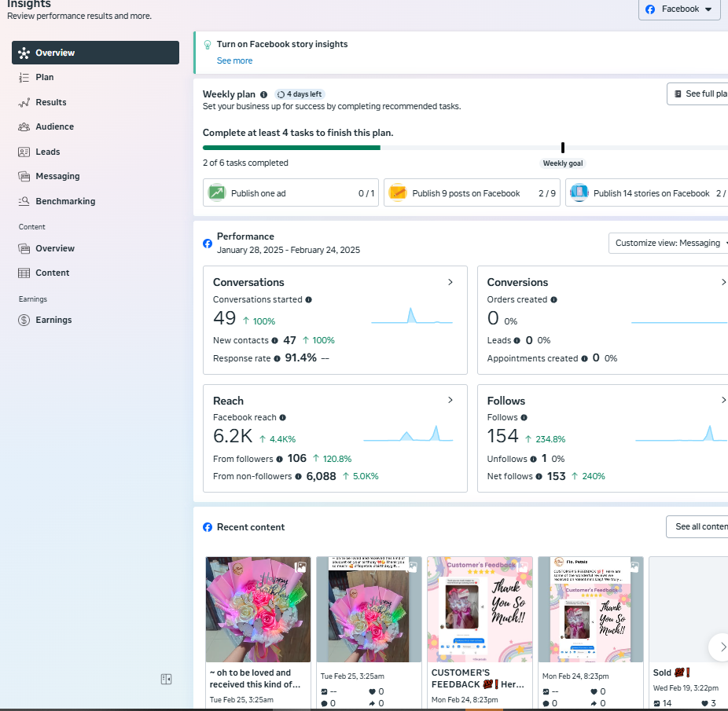Click the Weekly plan info icon
Viewport: 728px width, 711px height.
(x=263, y=95)
